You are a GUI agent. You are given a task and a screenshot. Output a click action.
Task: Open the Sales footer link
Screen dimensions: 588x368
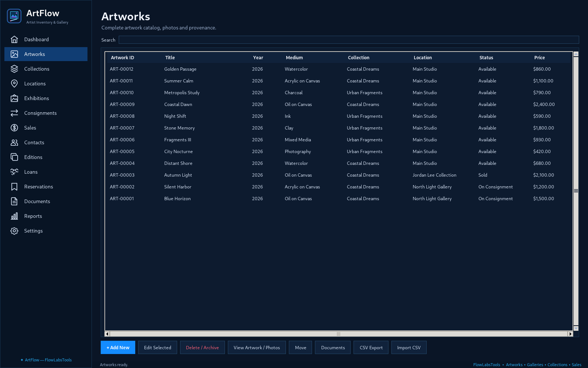577,365
